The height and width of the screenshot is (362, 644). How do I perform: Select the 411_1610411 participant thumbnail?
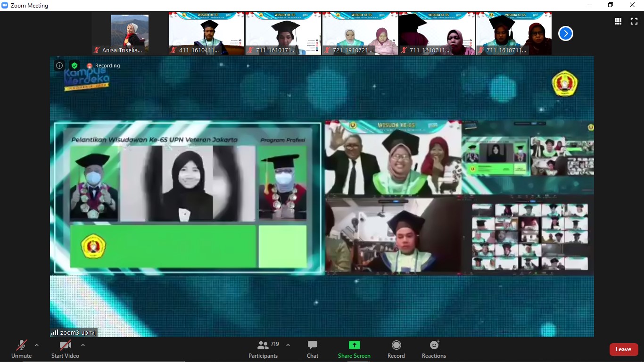pyautogui.click(x=206, y=33)
